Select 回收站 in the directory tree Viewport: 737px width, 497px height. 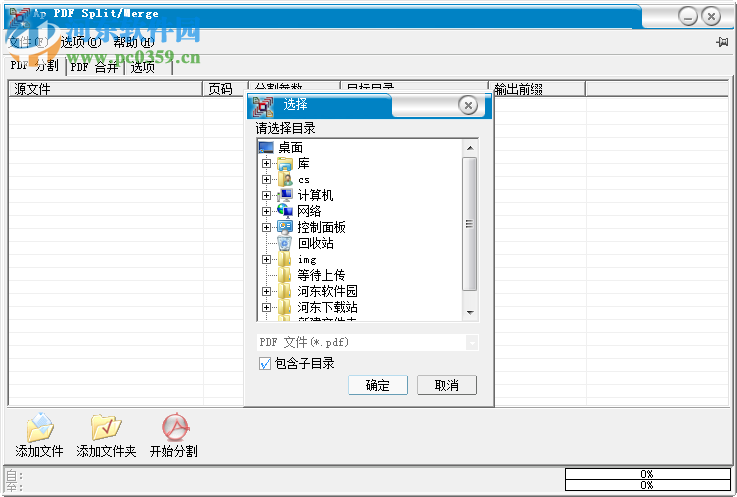pyautogui.click(x=315, y=243)
